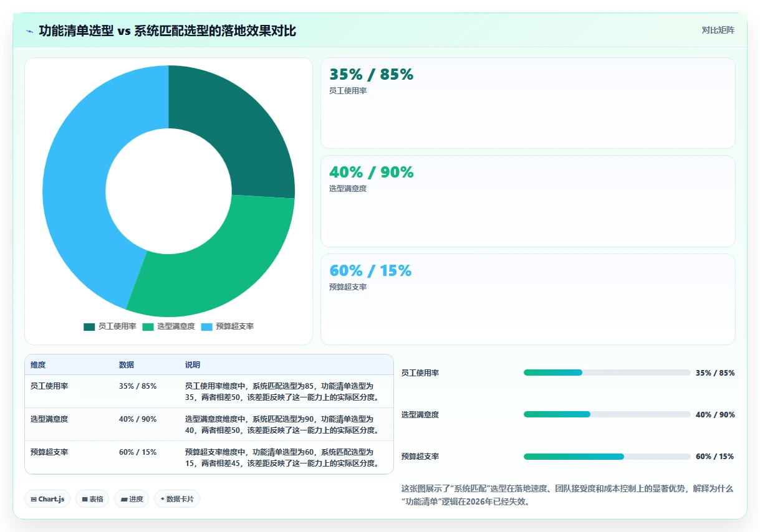Click 60% / 15% value beside progress bar
This screenshot has width=760, height=532.
(714, 456)
